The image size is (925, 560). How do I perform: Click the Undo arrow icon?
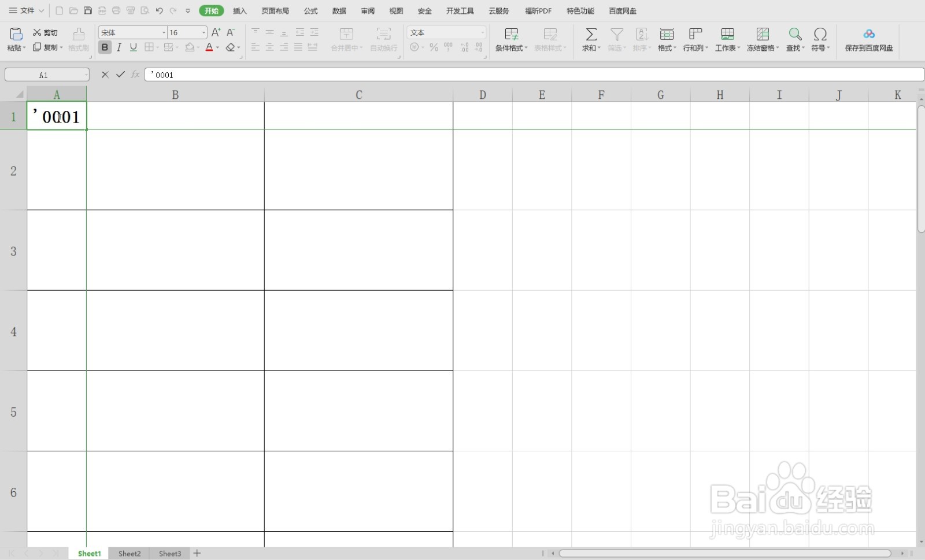coord(159,11)
